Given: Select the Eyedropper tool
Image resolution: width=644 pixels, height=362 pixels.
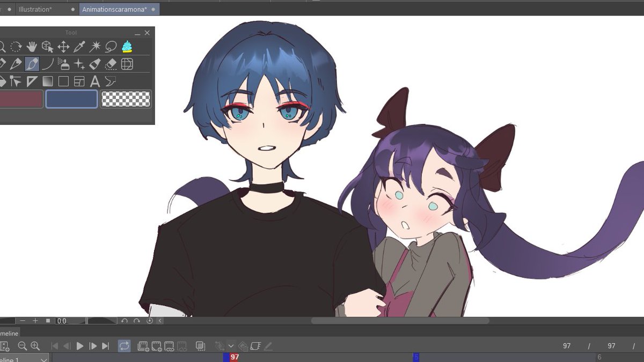Looking at the screenshot, I should click(79, 47).
